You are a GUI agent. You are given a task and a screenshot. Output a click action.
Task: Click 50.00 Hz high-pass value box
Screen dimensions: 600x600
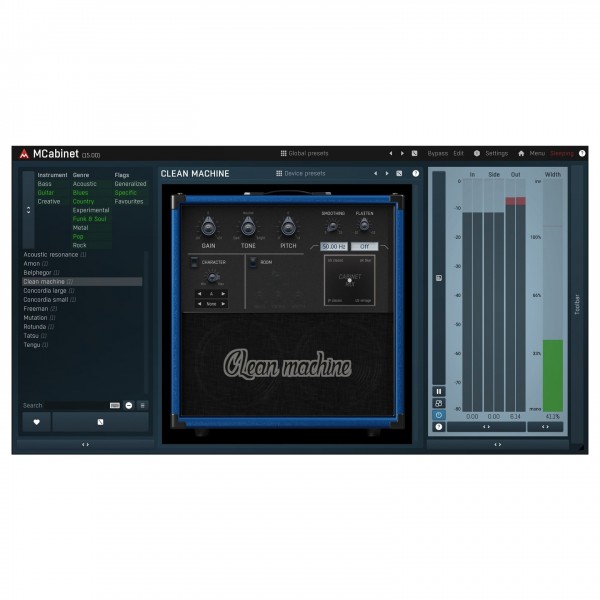[334, 247]
